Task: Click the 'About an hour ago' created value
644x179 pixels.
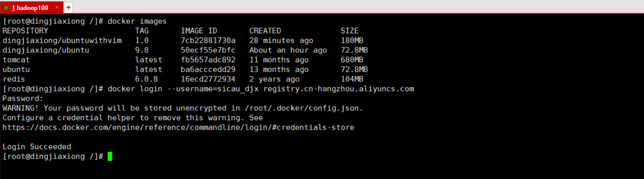Action: [x=288, y=50]
